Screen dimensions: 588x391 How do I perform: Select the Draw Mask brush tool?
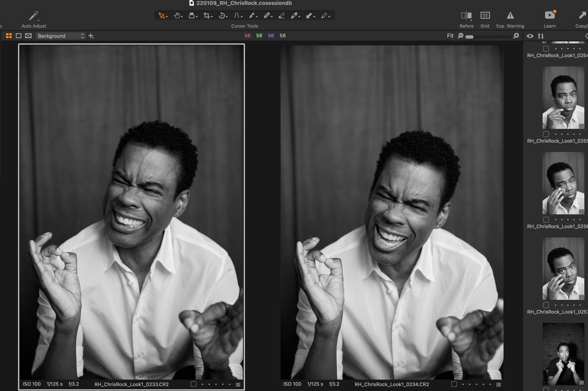[251, 16]
